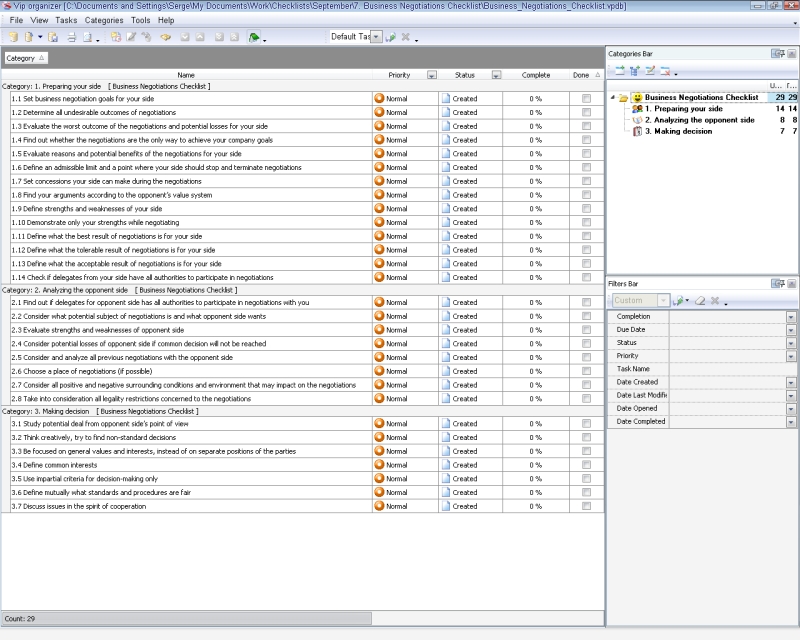Screen dimensions: 800x640
Task: Check Done box for task 1.1
Action: 586,99
